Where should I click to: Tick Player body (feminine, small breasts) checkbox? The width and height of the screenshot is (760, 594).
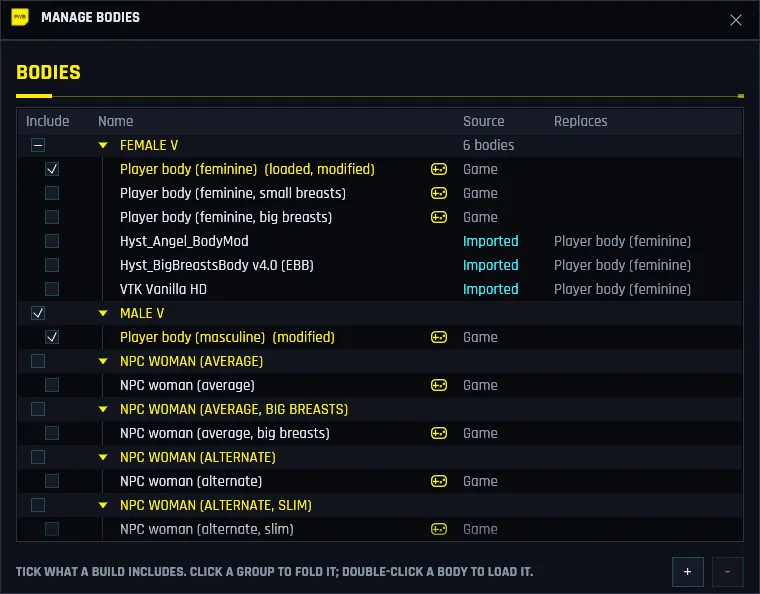[x=52, y=193]
